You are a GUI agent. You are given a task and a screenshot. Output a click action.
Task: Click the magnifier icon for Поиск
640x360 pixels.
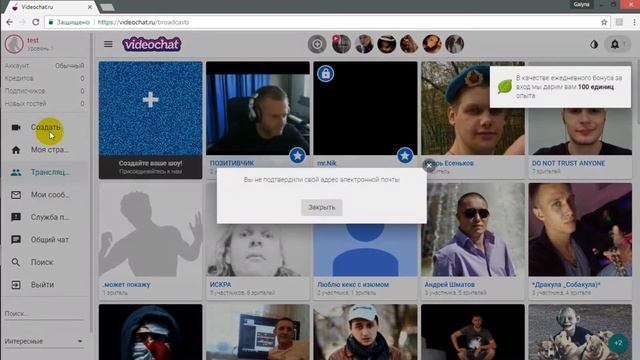coord(16,262)
